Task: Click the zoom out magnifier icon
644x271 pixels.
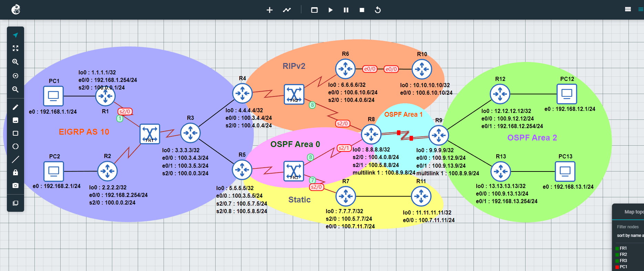Action: point(15,90)
